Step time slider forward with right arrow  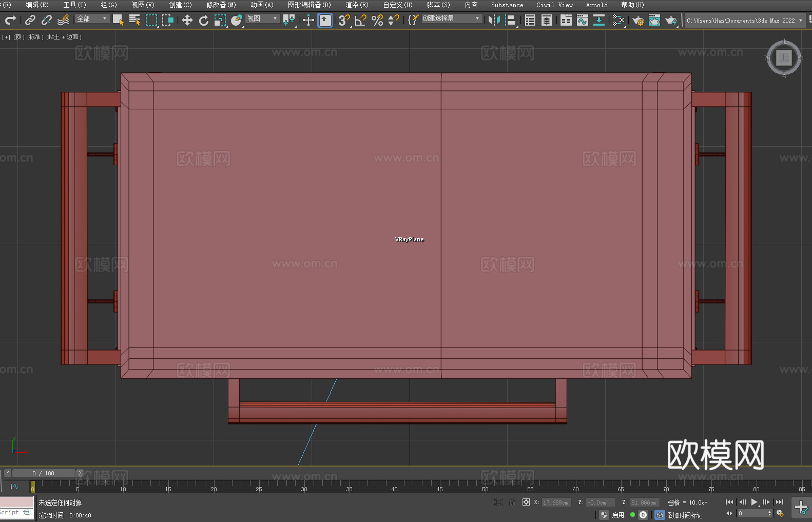(80, 473)
